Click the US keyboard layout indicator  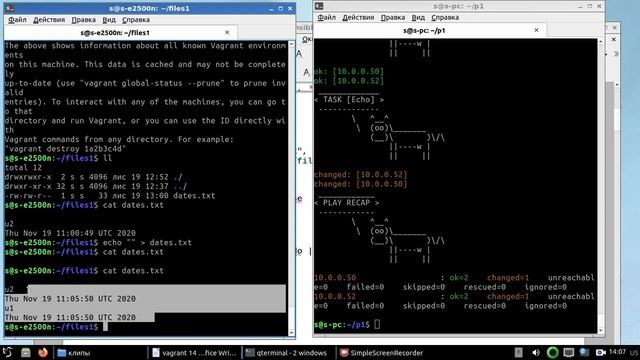tap(634, 353)
